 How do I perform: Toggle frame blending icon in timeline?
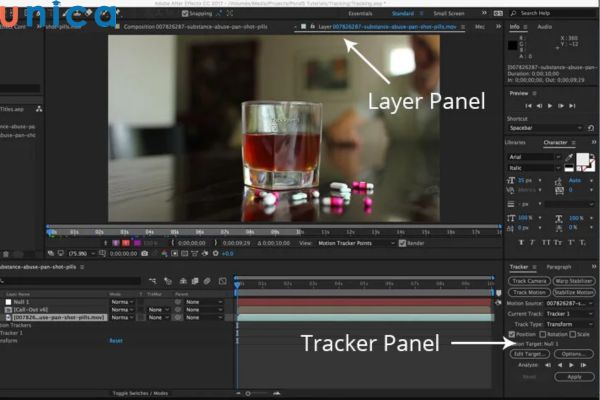[195, 281]
